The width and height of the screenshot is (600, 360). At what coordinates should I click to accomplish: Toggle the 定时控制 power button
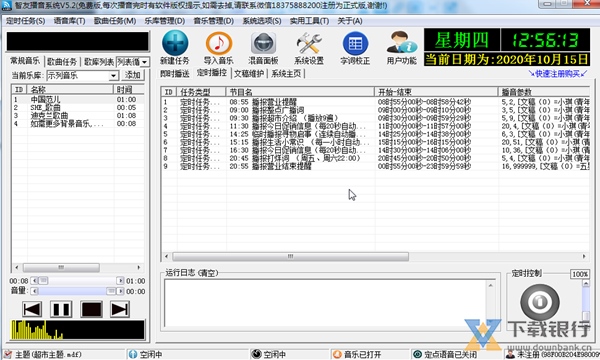click(540, 302)
